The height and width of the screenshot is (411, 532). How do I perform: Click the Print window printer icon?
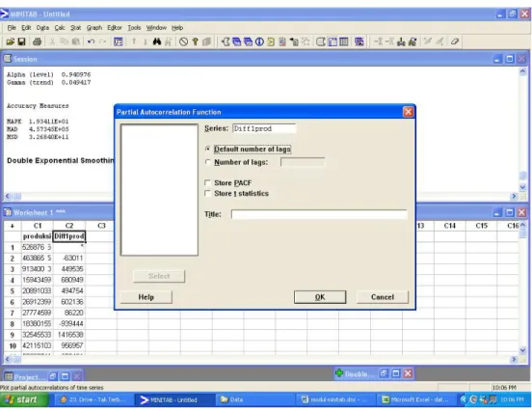pyautogui.click(x=37, y=41)
